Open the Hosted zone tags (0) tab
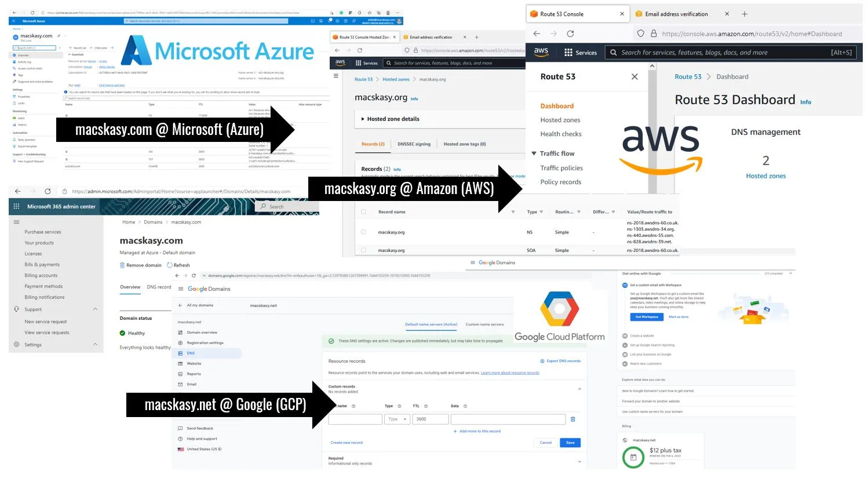 (465, 144)
